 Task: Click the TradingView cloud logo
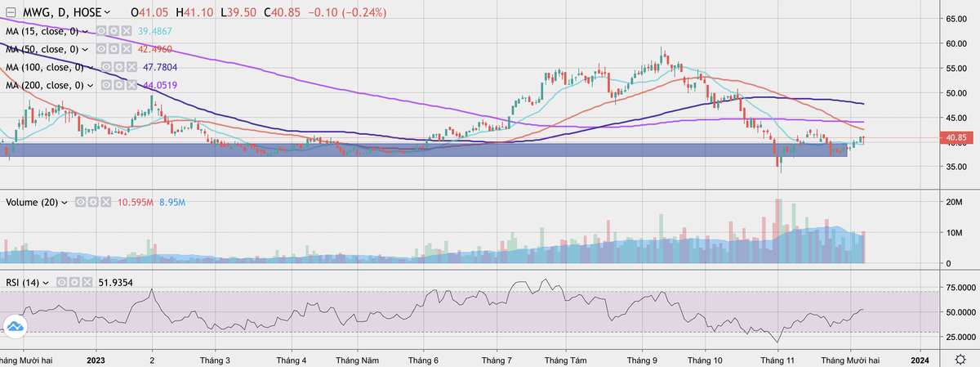15,327
